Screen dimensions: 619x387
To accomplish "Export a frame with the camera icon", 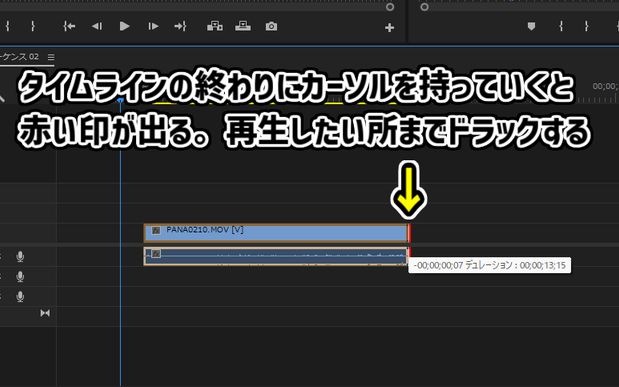I will coord(271,26).
